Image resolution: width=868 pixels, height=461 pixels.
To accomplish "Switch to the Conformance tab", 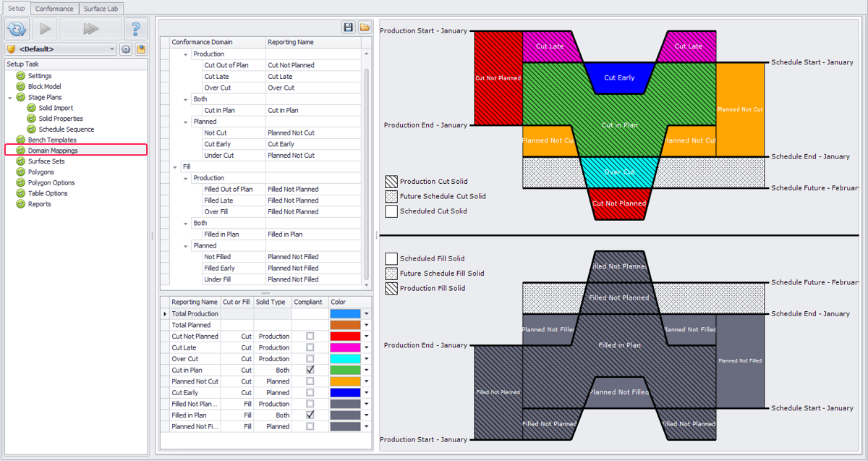I will tap(54, 9).
